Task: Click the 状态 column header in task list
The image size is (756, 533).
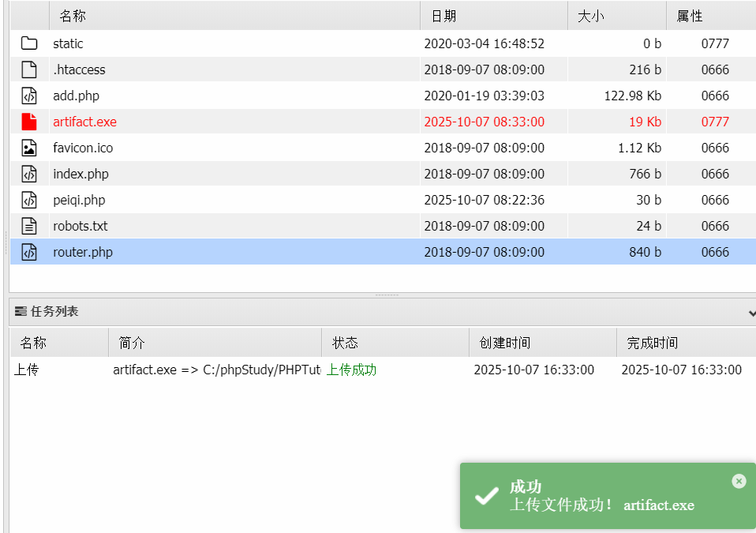Action: pos(345,343)
